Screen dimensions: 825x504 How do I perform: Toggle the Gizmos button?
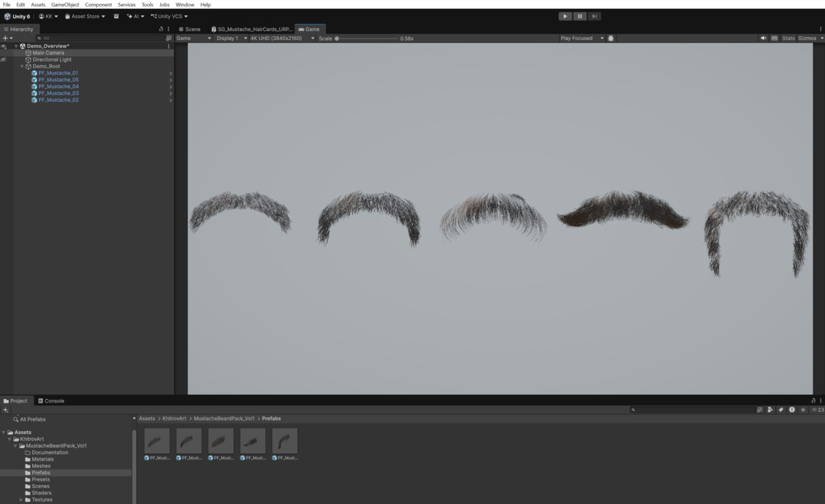tap(806, 39)
